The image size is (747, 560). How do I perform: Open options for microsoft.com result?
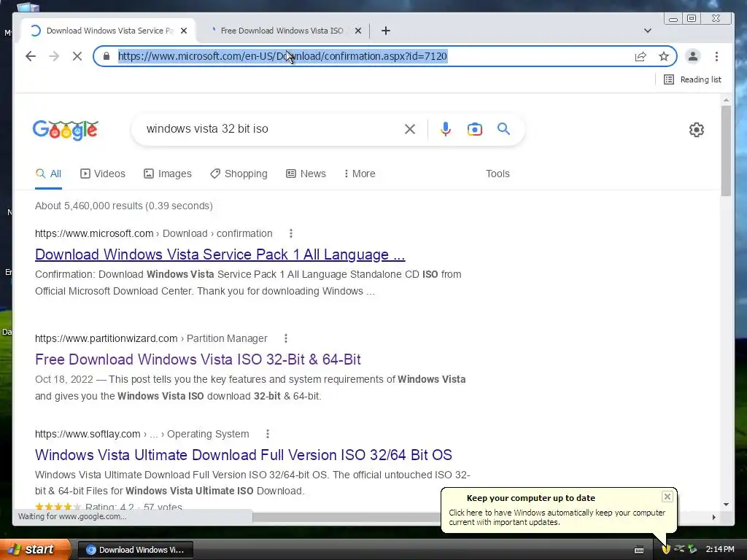click(291, 233)
